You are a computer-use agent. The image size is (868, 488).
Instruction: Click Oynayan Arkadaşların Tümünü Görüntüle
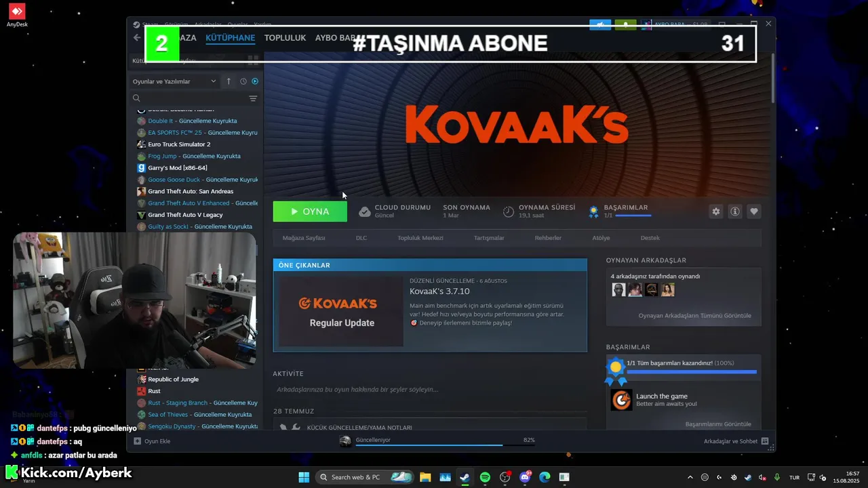(694, 316)
